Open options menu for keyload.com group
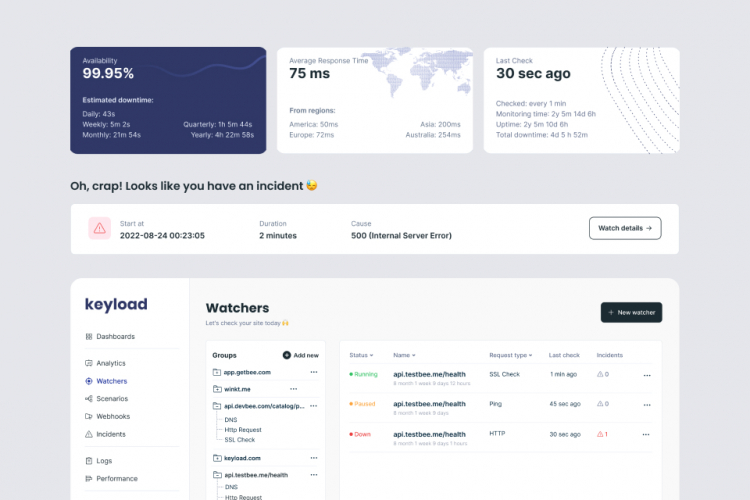Image resolution: width=750 pixels, height=500 pixels. 314,458
